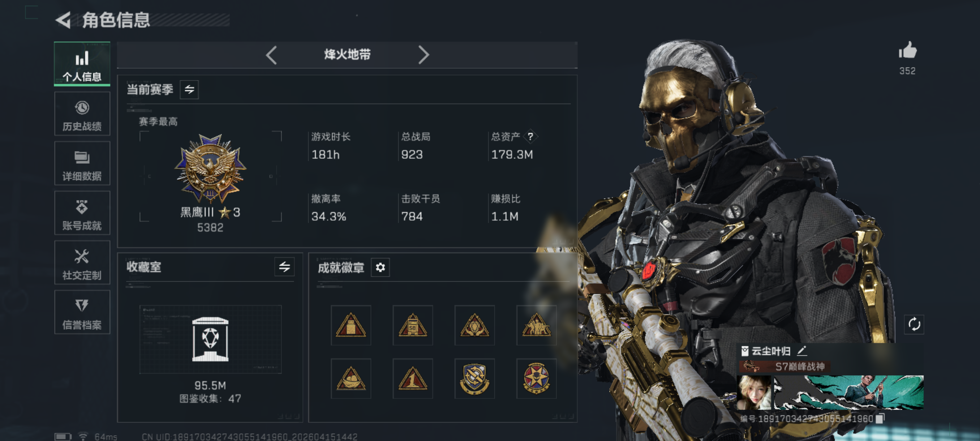
Task: Open 成就徽章 gear settings
Action: [380, 267]
